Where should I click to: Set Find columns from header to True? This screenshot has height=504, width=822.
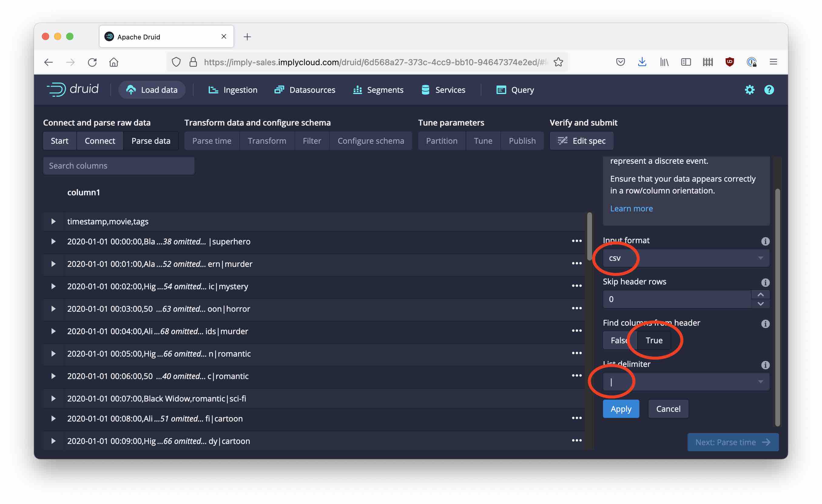coord(654,340)
